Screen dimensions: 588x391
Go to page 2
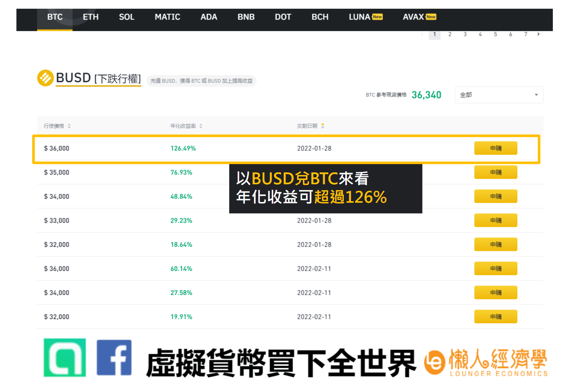pyautogui.click(x=450, y=34)
